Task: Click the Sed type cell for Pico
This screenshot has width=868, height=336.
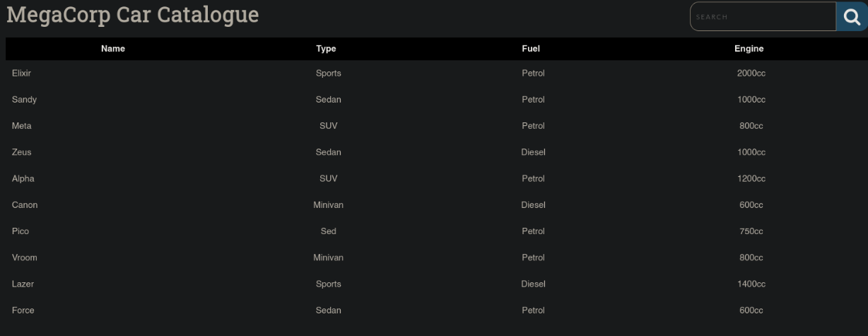Action: (328, 231)
